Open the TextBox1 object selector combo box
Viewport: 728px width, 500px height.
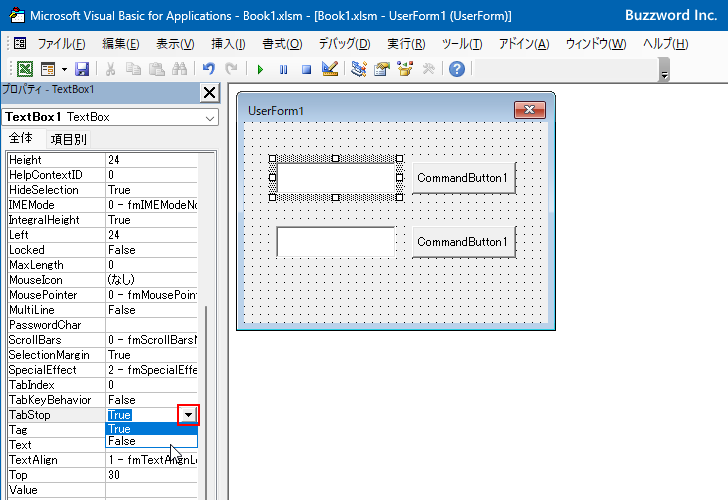pyautogui.click(x=110, y=117)
